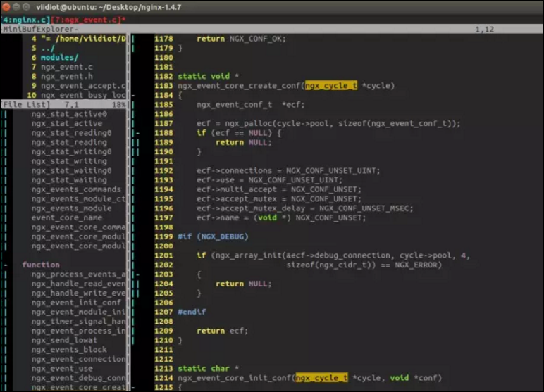544x392 pixels.
Task: Click the File List status bar
Action: [64, 104]
